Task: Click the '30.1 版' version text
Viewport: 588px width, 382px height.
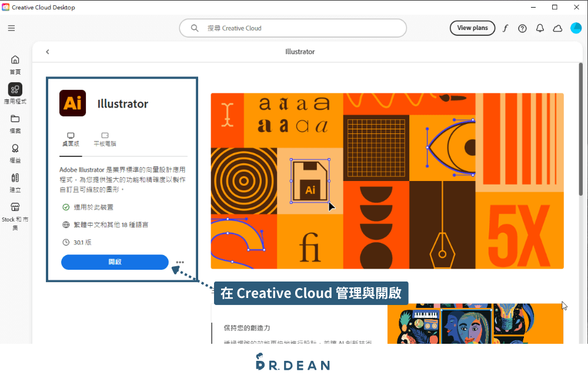Action: (82, 242)
